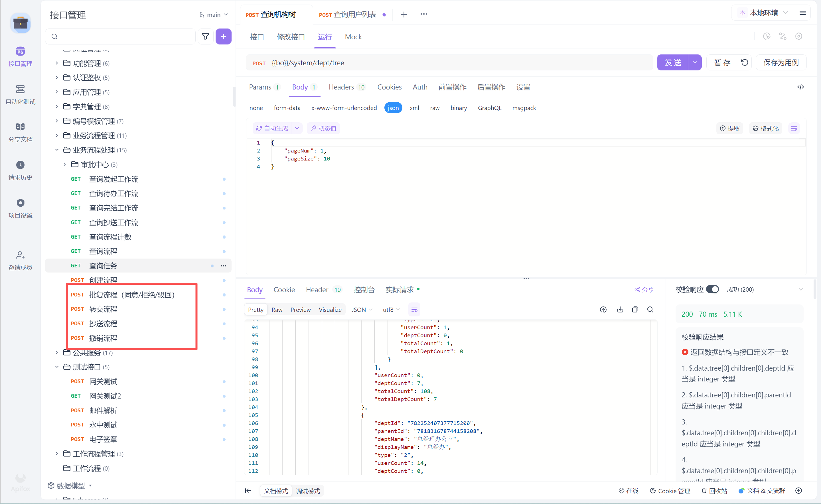
Task: Click the code generation icon
Action: point(800,87)
